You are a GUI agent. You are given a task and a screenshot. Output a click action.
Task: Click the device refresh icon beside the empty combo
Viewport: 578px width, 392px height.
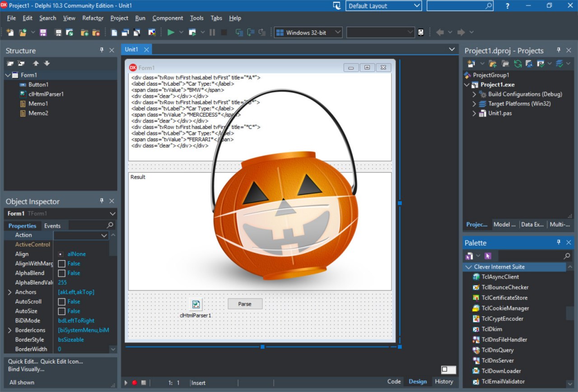pyautogui.click(x=421, y=32)
